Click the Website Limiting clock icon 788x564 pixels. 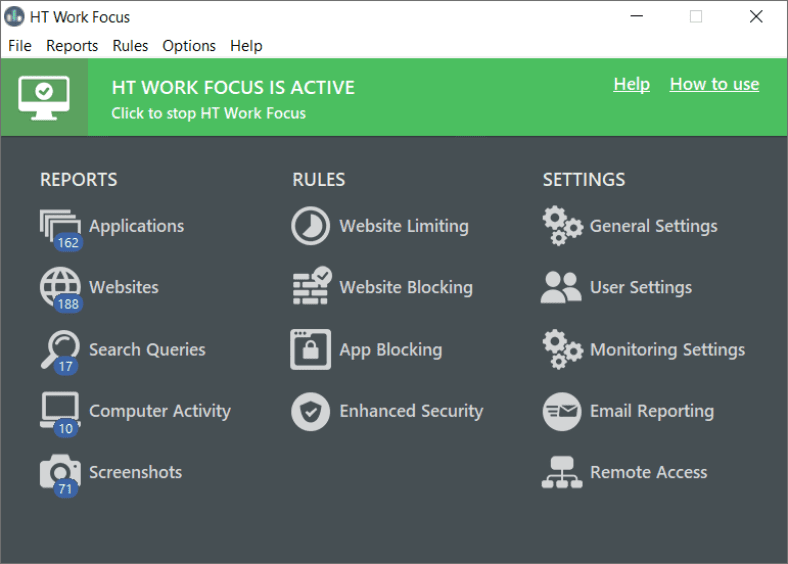[x=311, y=226]
